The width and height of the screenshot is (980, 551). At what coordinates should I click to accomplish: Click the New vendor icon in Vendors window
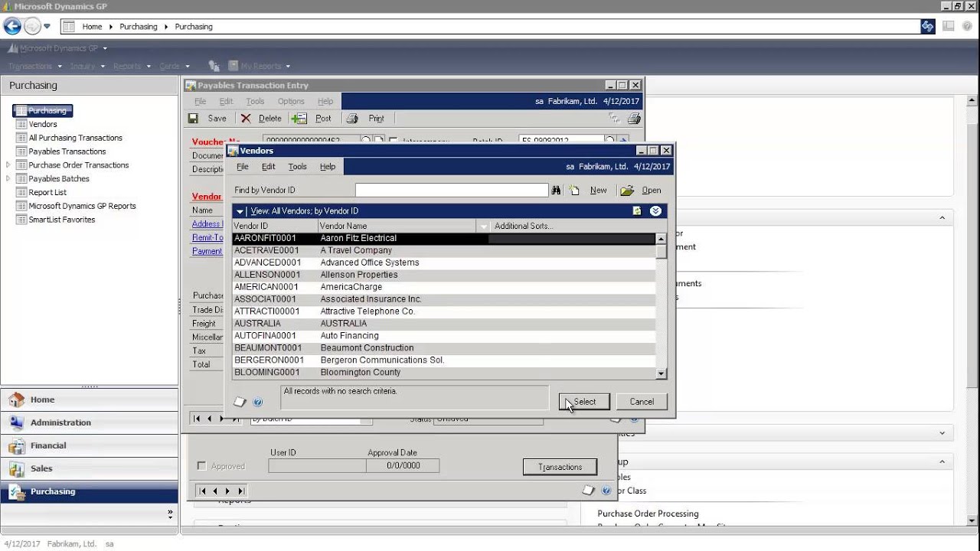574,191
